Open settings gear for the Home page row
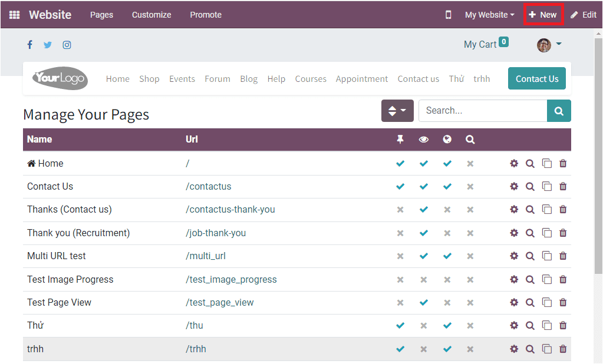Image resolution: width=603 pixels, height=364 pixels. click(513, 163)
